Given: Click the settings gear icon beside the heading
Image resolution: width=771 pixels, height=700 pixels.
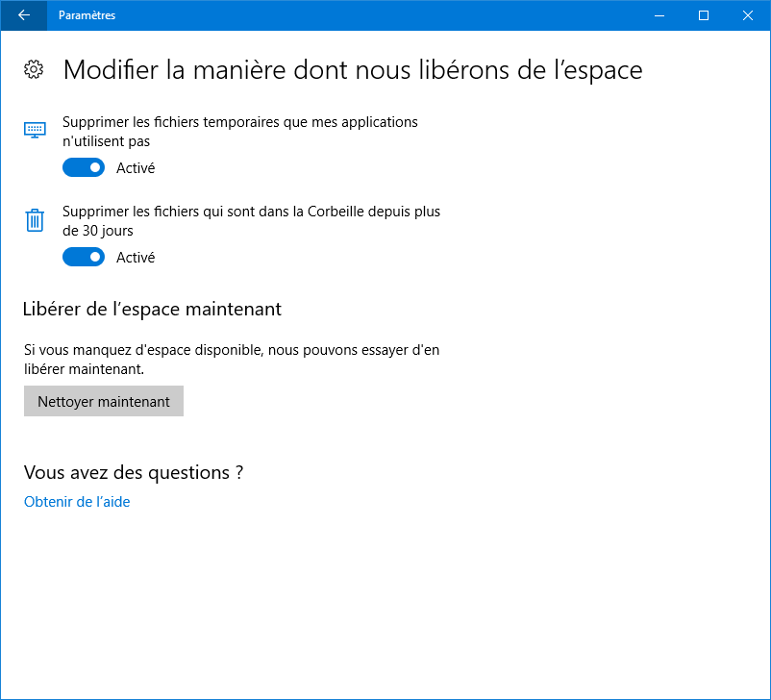Looking at the screenshot, I should (34, 69).
